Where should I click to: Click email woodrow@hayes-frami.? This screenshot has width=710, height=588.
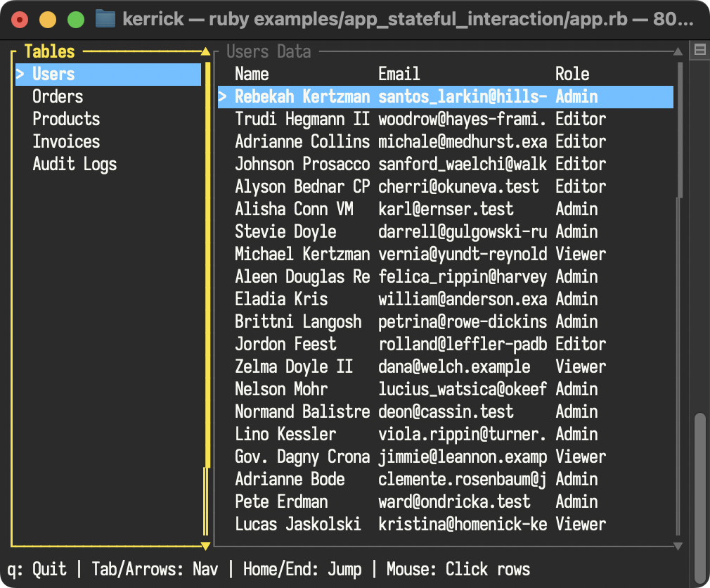click(463, 119)
